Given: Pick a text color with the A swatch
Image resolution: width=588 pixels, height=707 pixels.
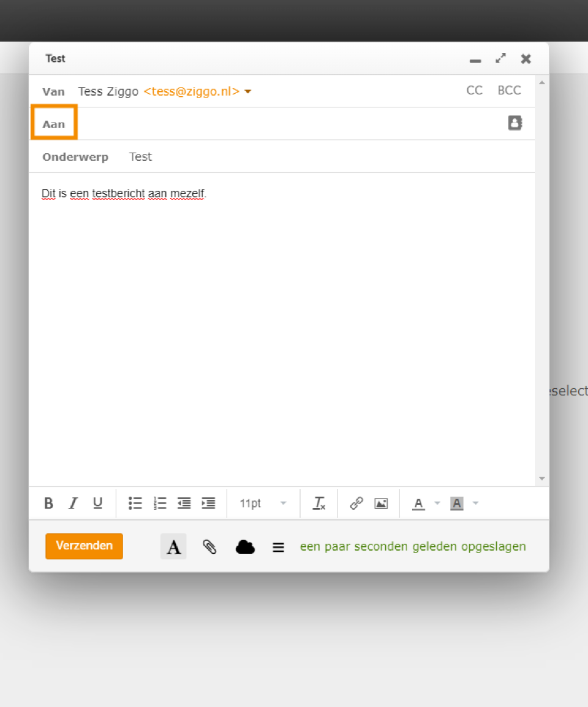Looking at the screenshot, I should tap(418, 503).
